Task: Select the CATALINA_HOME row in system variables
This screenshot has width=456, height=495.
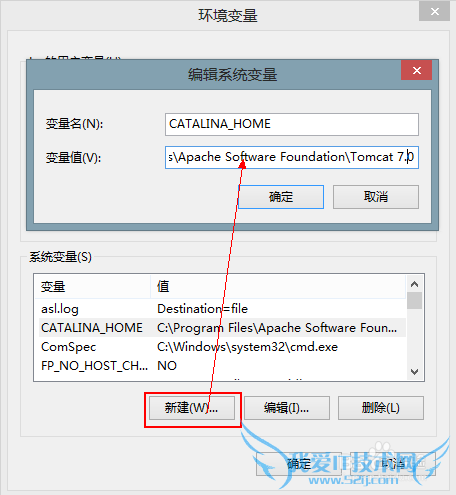Action: point(222,328)
